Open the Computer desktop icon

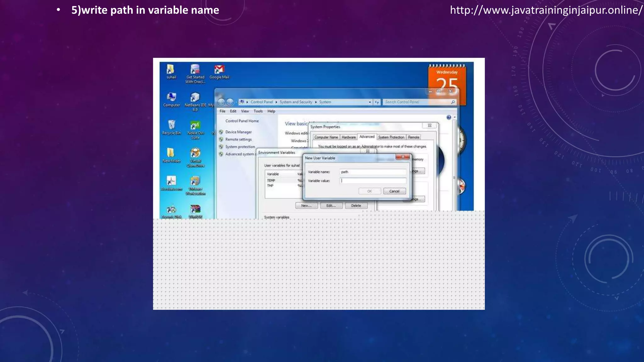(171, 97)
